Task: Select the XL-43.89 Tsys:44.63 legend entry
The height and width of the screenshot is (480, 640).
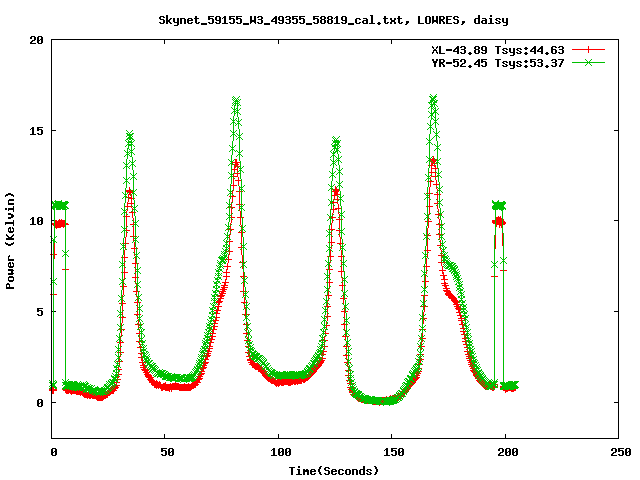Action: tap(498, 50)
